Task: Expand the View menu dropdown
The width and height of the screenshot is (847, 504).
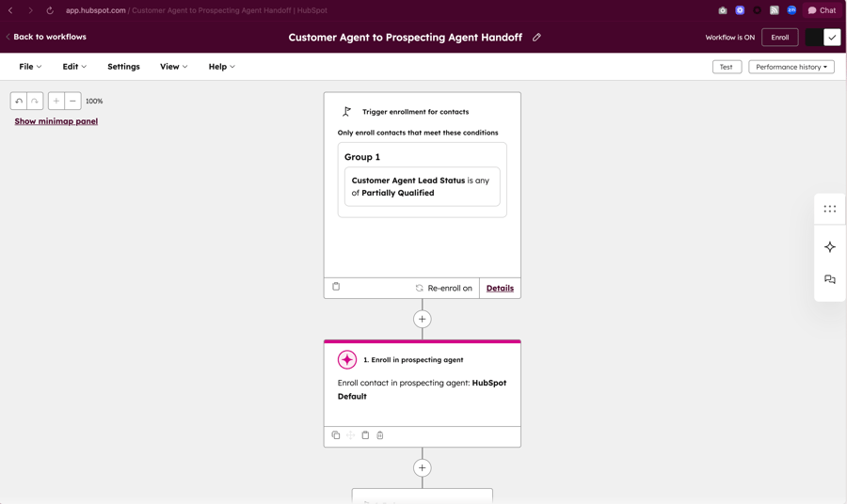Action: pyautogui.click(x=173, y=67)
